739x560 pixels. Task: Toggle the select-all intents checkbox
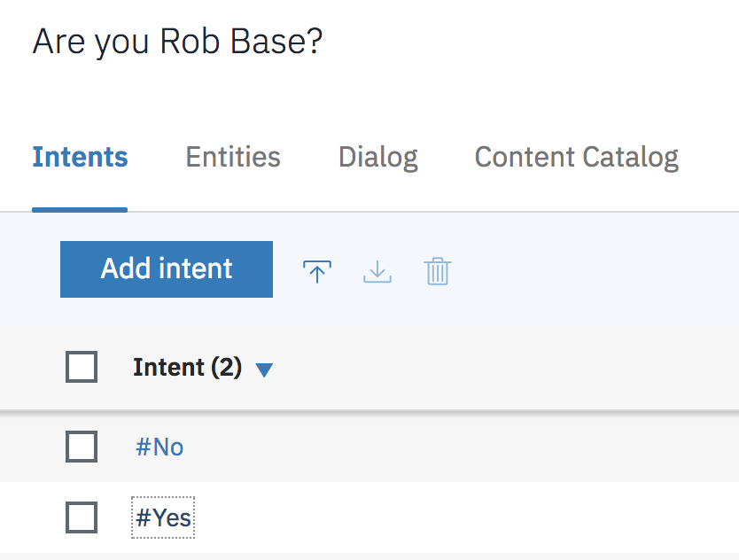pyautogui.click(x=82, y=367)
